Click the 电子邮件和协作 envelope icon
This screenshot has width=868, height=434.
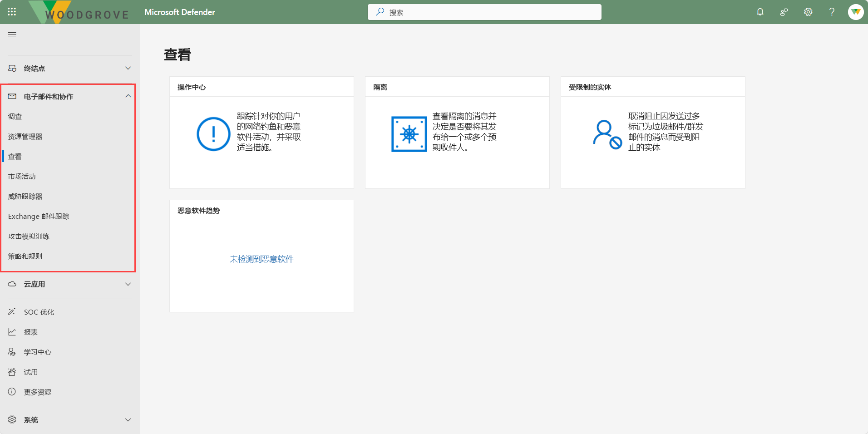pos(12,96)
